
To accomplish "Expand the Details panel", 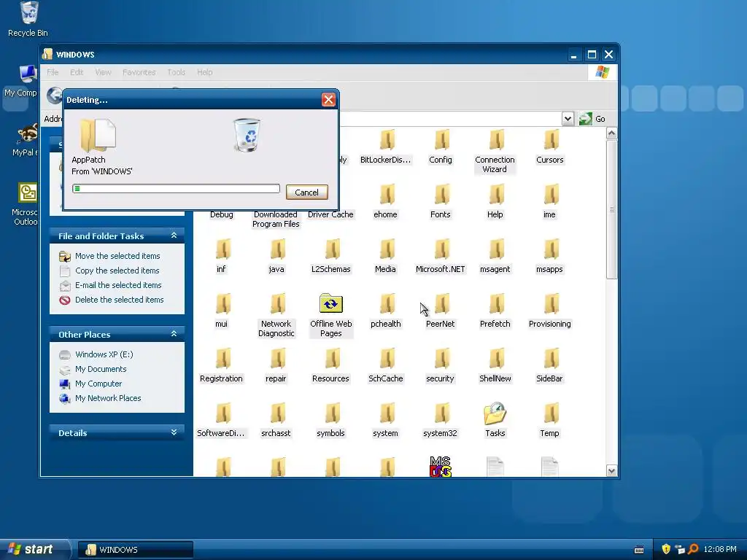I will (x=174, y=432).
